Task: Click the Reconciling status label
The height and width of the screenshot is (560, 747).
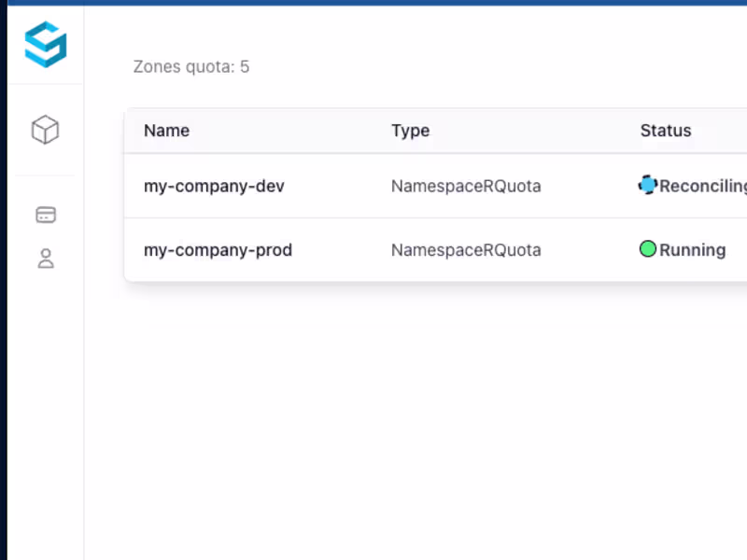Action: pyautogui.click(x=702, y=186)
